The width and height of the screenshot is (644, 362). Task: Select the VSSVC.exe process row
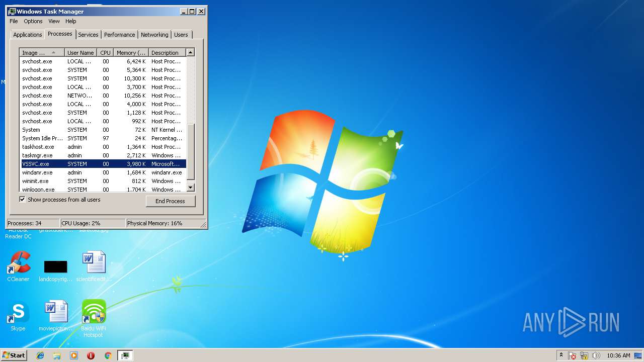[103, 164]
